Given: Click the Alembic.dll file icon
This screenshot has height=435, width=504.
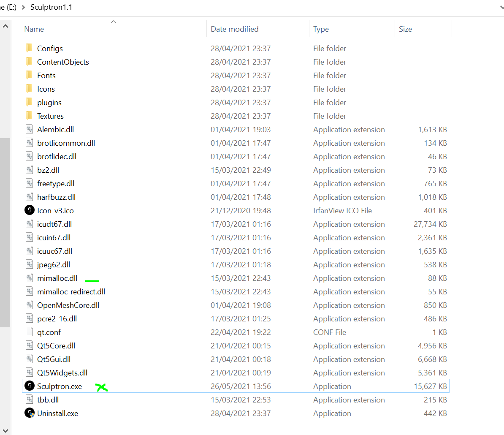Looking at the screenshot, I should point(29,129).
